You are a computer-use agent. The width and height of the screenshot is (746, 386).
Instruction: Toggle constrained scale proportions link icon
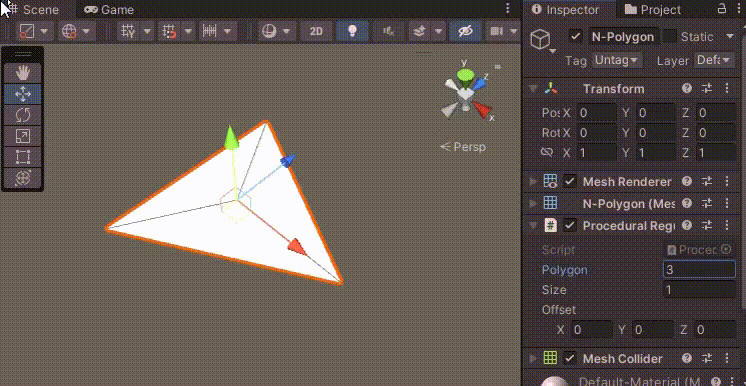[547, 152]
